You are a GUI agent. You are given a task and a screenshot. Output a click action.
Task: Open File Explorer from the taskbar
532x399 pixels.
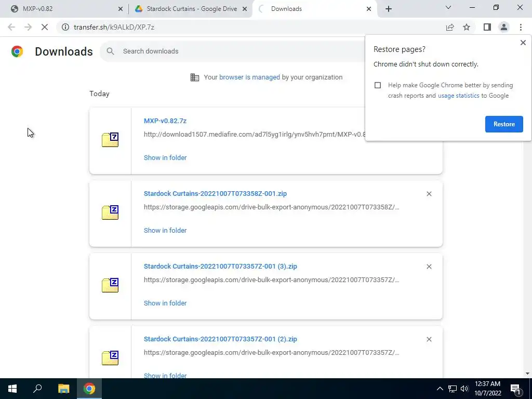click(63, 389)
